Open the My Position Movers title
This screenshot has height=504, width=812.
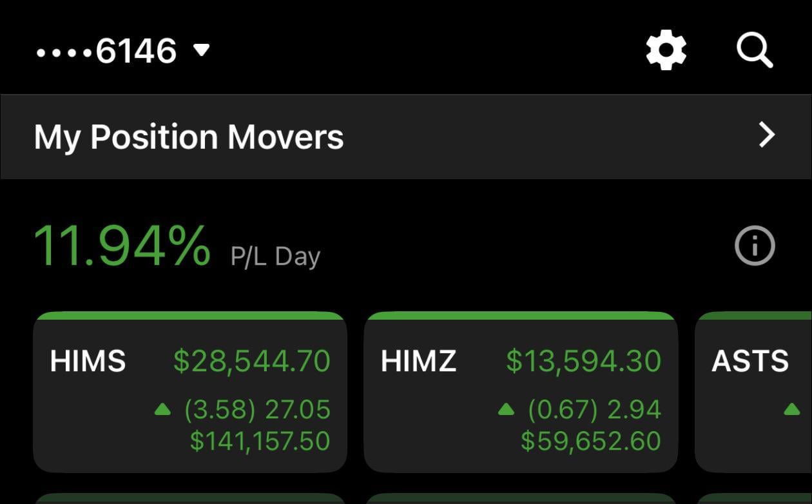tap(189, 137)
